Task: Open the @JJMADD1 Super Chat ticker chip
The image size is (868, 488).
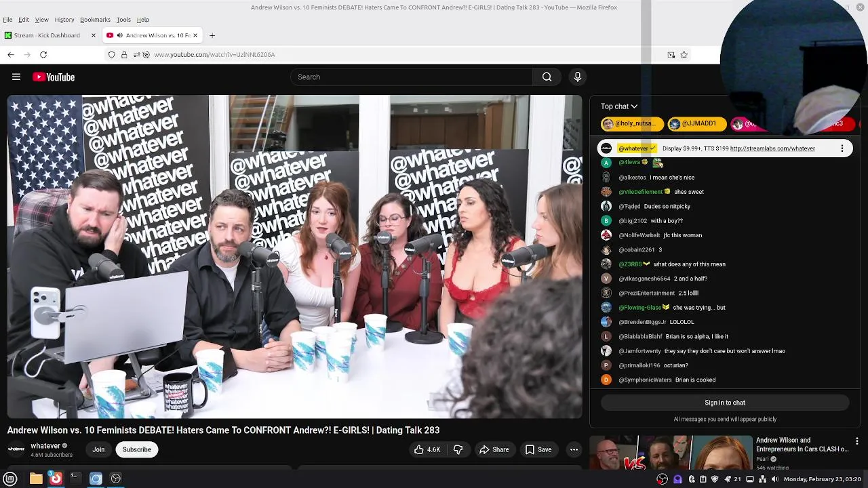Action: pos(696,124)
